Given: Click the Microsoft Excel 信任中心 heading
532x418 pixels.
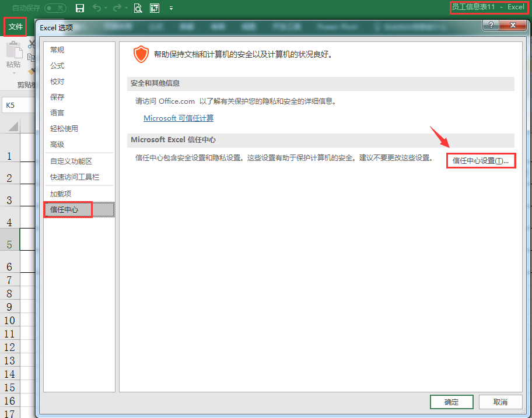Looking at the screenshot, I should 173,140.
